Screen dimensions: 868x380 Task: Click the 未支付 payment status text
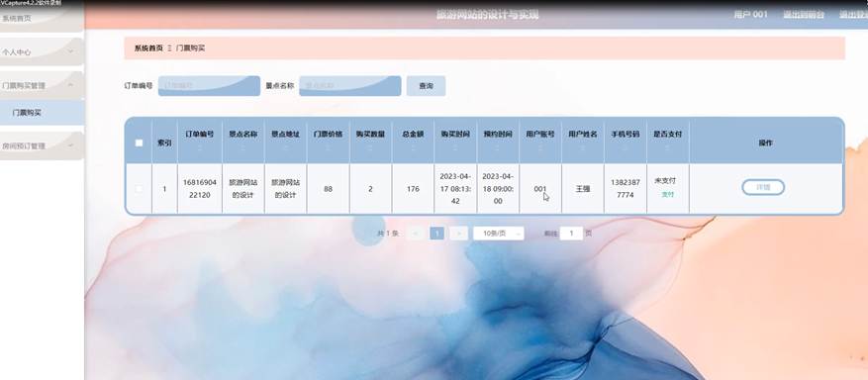(x=665, y=181)
